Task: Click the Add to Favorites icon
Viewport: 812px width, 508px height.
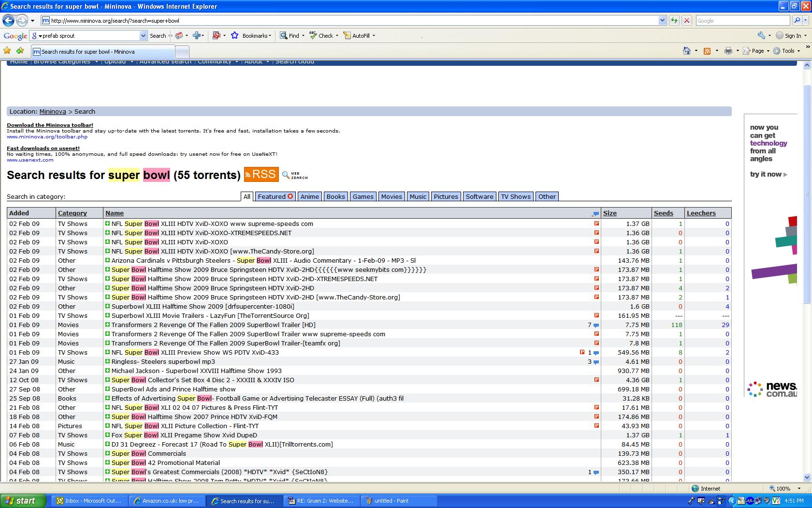Action: 20,51
